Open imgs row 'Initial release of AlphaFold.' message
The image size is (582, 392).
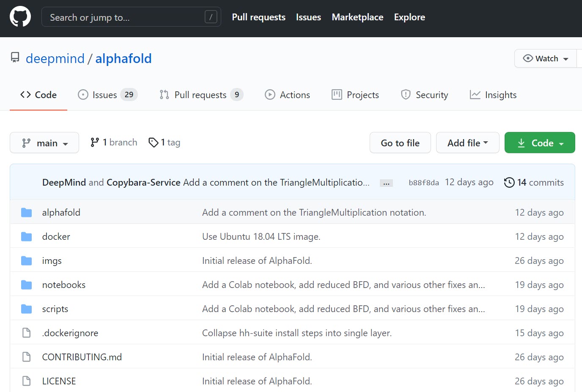[x=257, y=260]
